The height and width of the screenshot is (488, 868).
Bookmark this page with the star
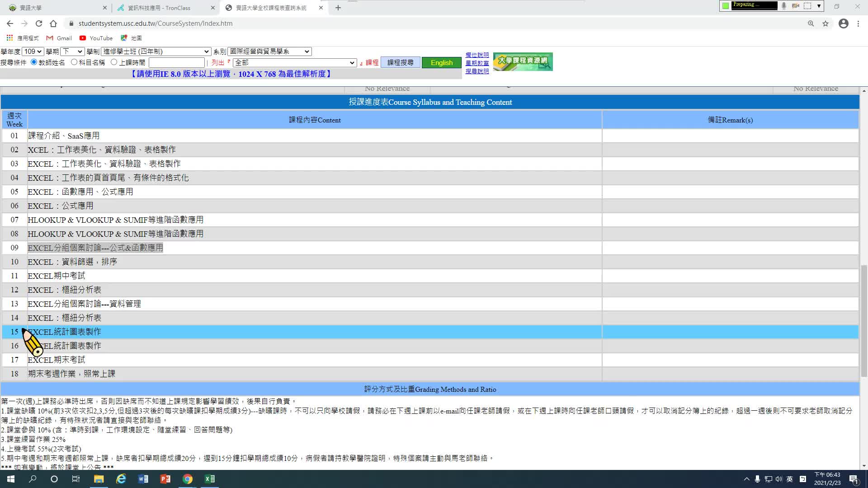(x=826, y=23)
